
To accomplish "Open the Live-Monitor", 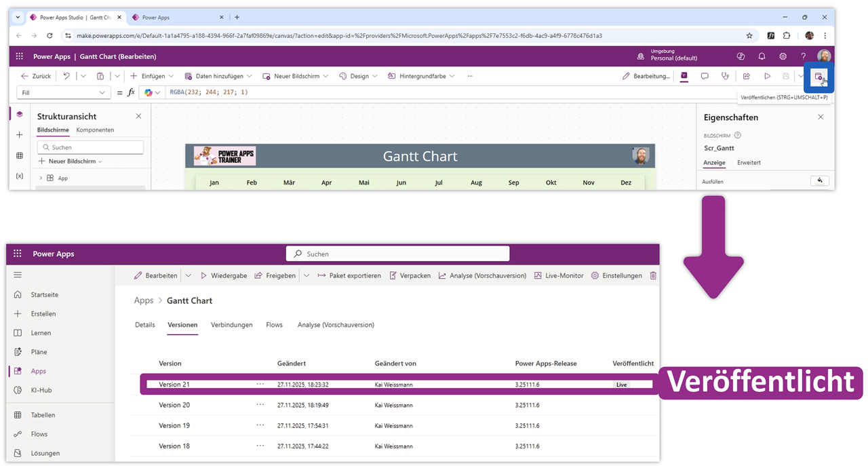I will [x=559, y=275].
